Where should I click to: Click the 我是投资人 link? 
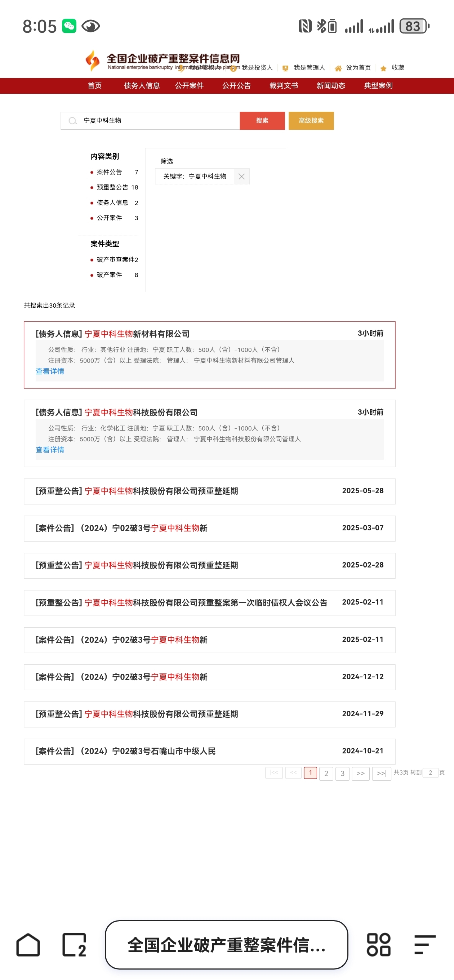click(257, 68)
